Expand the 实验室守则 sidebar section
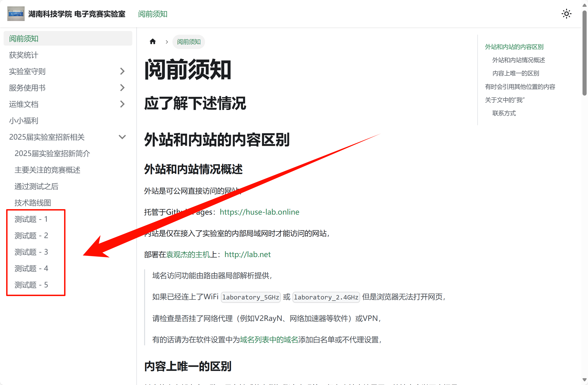 coord(122,71)
